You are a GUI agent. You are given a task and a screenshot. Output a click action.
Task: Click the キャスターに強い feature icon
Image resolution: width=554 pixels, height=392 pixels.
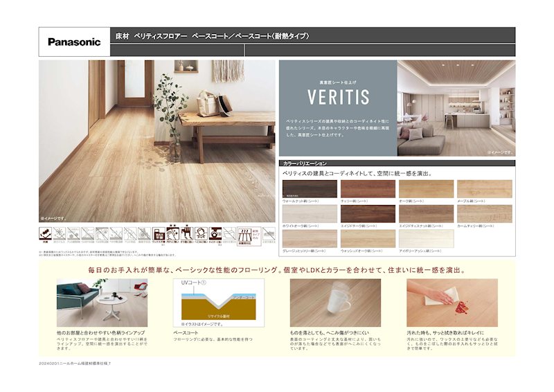click(215, 235)
